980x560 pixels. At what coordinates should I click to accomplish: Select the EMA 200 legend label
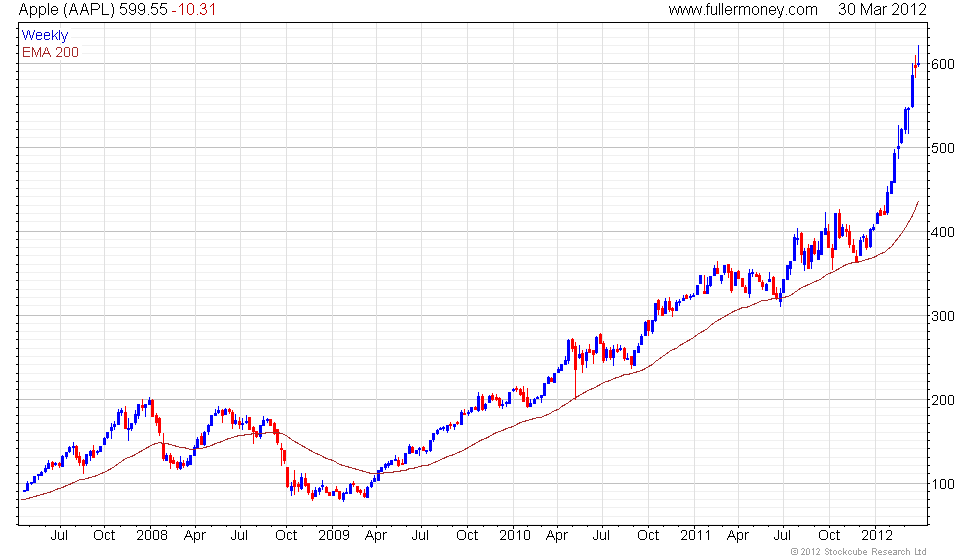(x=50, y=52)
